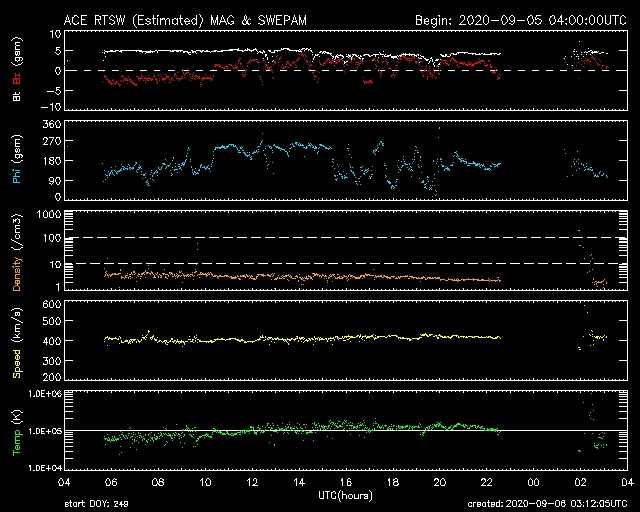The width and height of the screenshot is (640, 512).
Task: Click the Begin date timestamp text
Action: (x=520, y=20)
